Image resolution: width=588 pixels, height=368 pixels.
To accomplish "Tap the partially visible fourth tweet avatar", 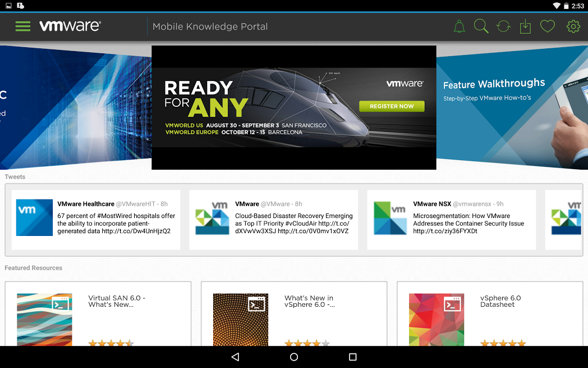I will pyautogui.click(x=566, y=218).
